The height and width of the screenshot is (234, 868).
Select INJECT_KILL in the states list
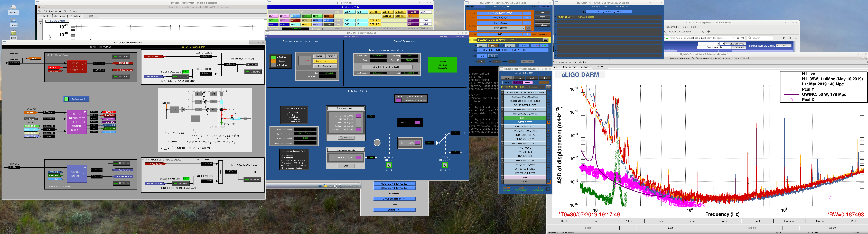[x=525, y=118]
